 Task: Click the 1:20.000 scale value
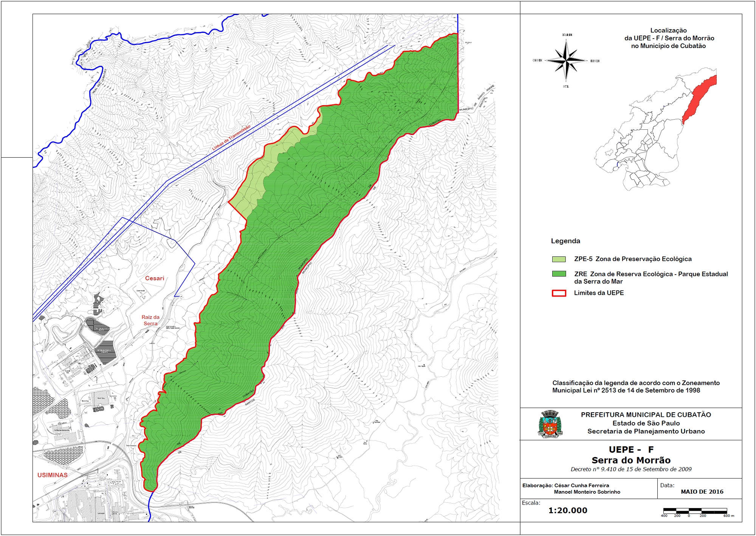(568, 510)
